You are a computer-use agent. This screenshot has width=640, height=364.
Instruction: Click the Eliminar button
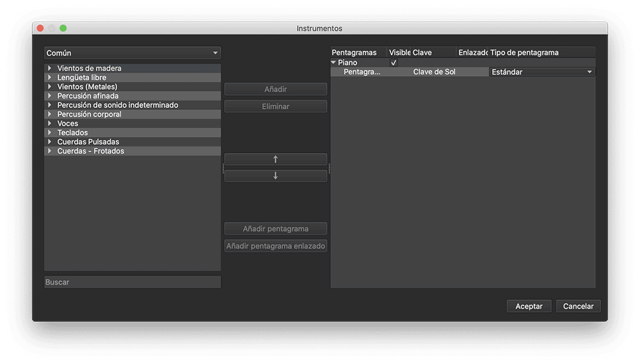point(275,107)
